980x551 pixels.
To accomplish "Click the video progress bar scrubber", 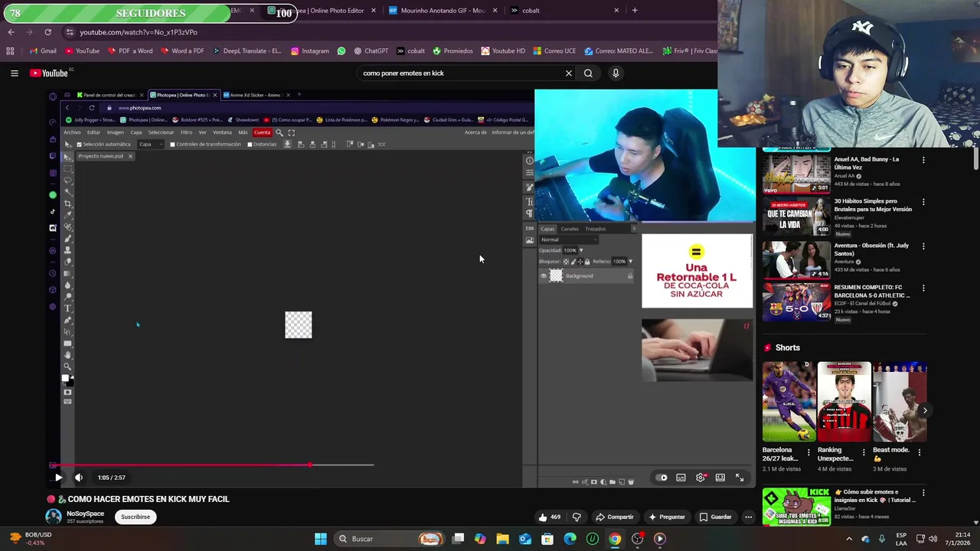I will [310, 465].
